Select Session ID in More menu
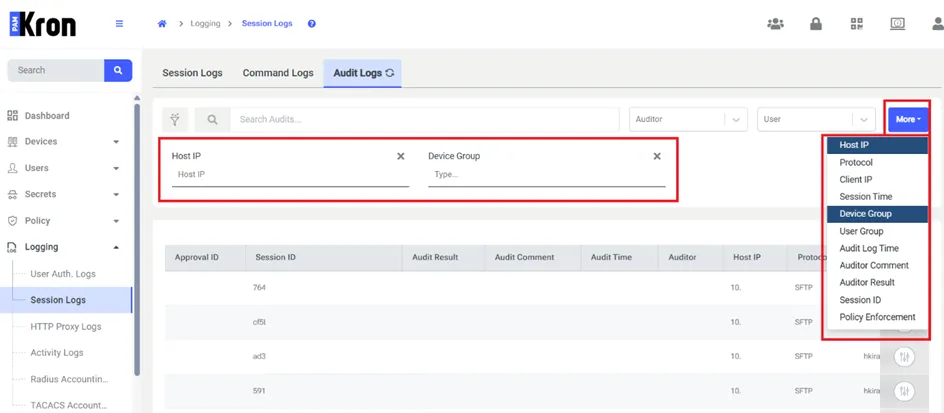The height and width of the screenshot is (413, 944). (x=877, y=300)
